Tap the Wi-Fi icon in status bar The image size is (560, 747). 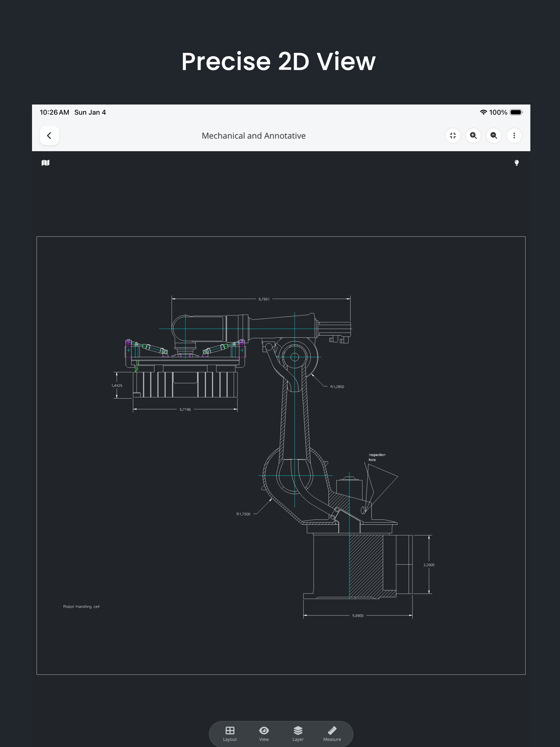[x=483, y=112]
